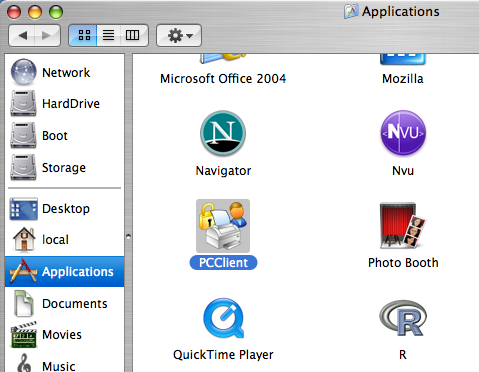Select the R application icon

[x=403, y=318]
